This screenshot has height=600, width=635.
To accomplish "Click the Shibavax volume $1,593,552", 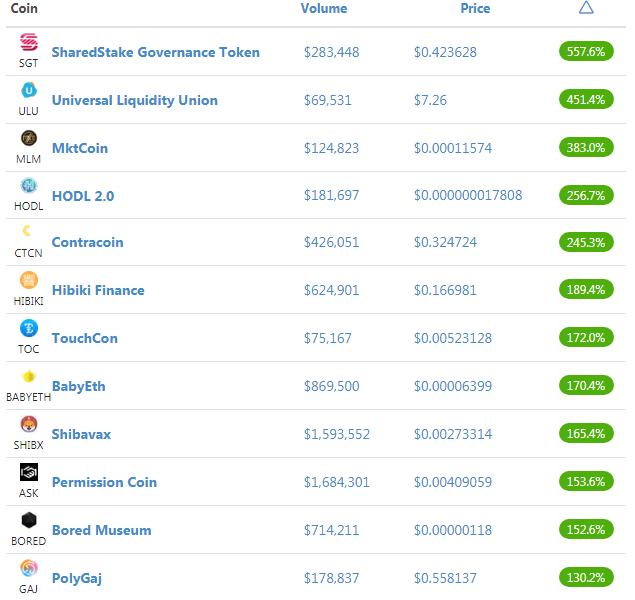I will pos(337,434).
